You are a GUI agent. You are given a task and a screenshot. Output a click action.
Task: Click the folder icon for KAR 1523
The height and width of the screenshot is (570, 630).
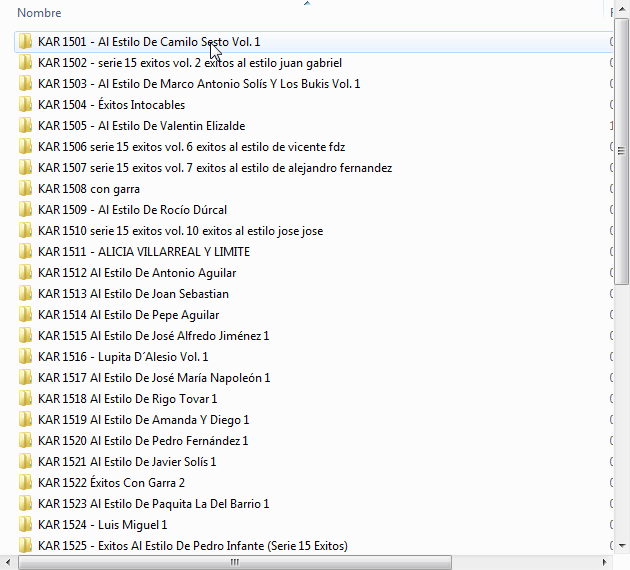pos(25,503)
